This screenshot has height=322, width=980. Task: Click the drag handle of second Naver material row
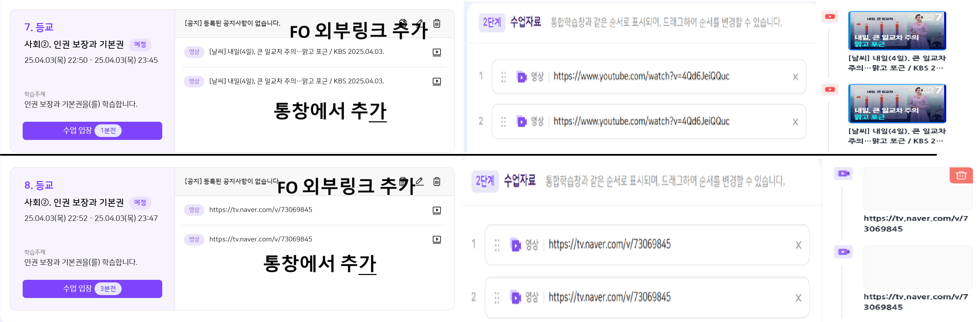497,297
